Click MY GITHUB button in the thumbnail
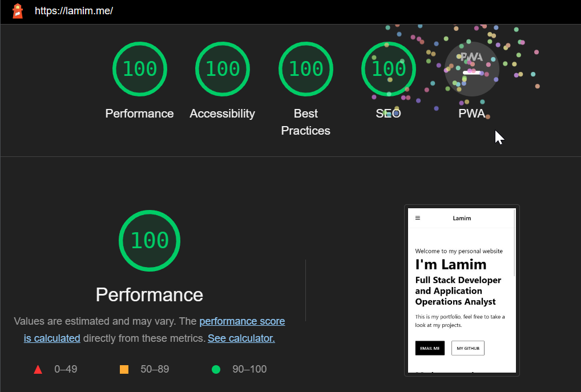Viewport: 581px width, 392px height. click(468, 348)
